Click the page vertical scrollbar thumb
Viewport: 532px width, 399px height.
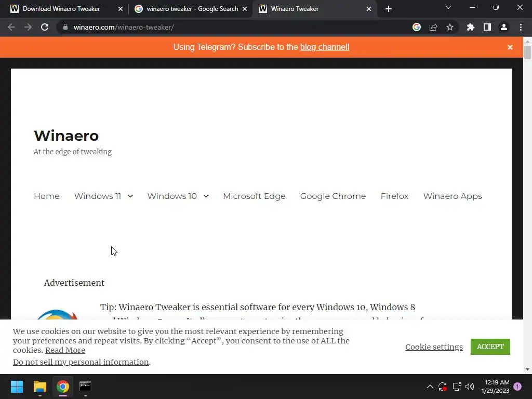tap(527, 52)
